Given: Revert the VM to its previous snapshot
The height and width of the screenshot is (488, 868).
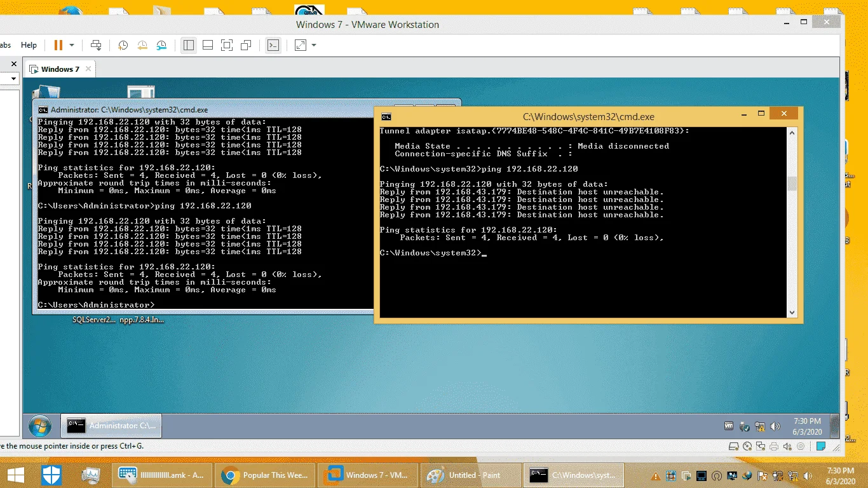Looking at the screenshot, I should pyautogui.click(x=142, y=45).
